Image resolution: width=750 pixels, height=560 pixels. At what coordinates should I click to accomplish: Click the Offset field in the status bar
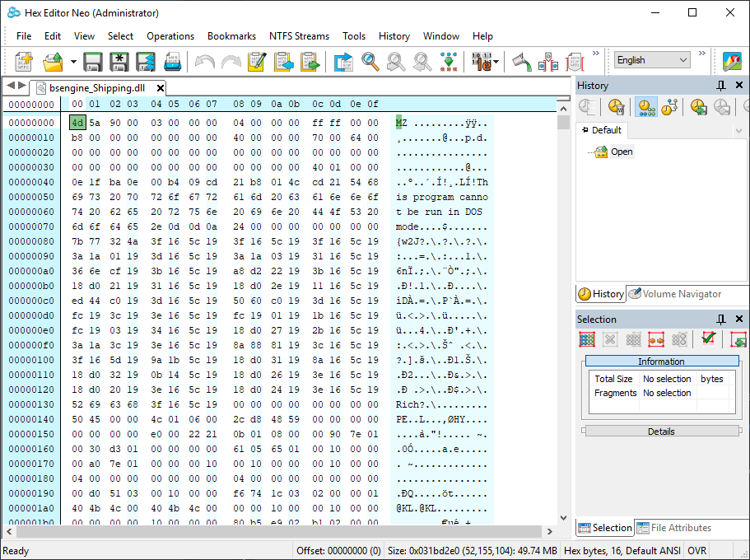(338, 551)
